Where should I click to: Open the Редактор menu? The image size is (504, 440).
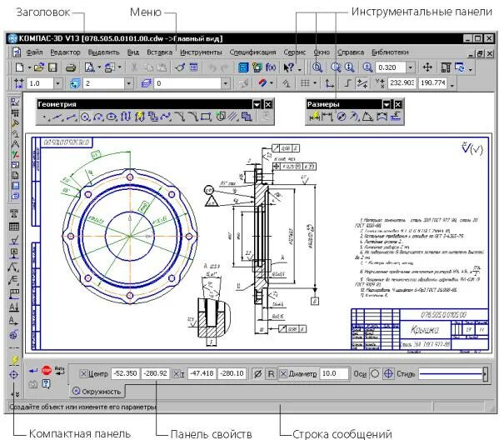point(65,52)
